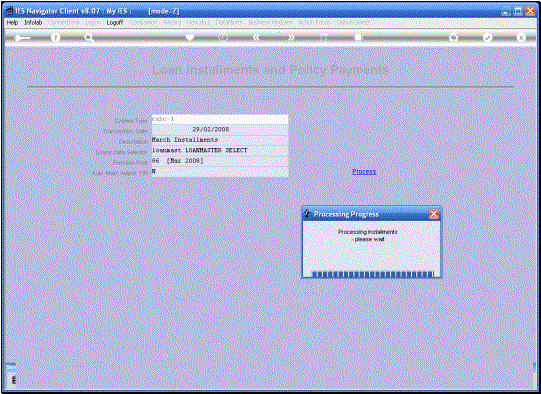
Task: Click the recycle-style toolbar icon
Action: [454, 37]
